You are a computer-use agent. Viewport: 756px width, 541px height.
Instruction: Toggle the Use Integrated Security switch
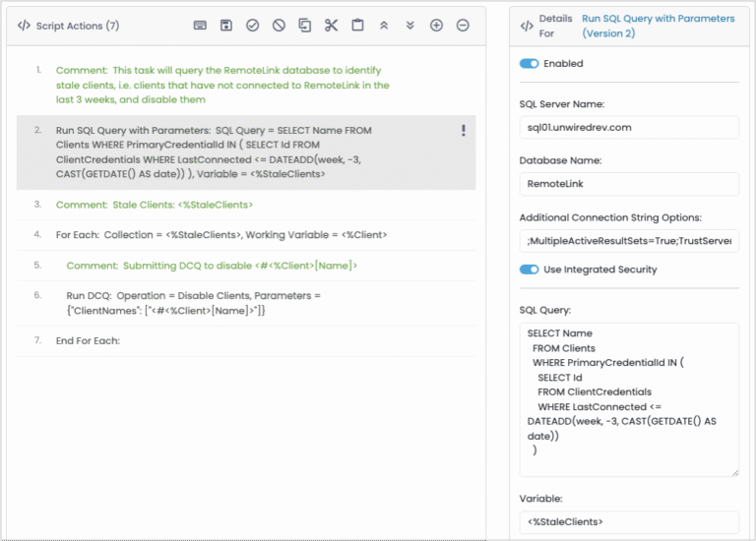(x=530, y=270)
